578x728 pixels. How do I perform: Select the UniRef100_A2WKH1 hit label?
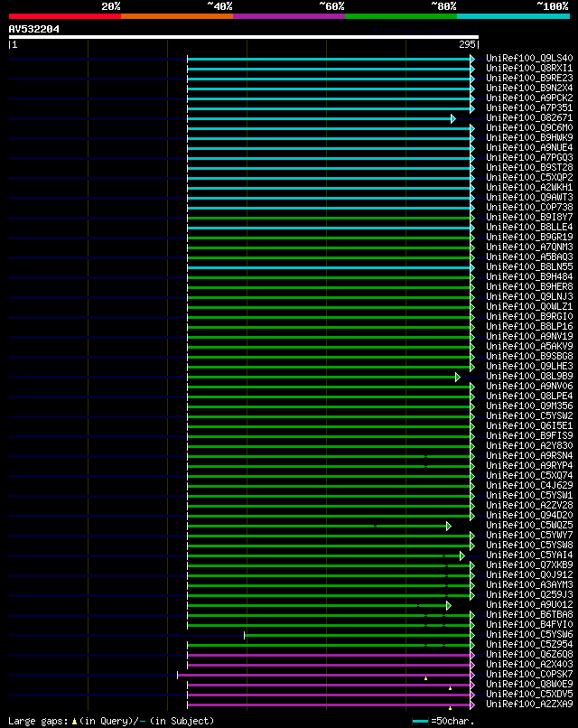coord(529,188)
